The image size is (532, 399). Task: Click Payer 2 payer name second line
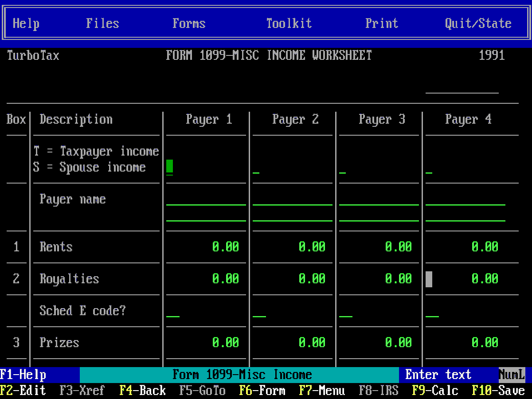pyautogui.click(x=293, y=215)
